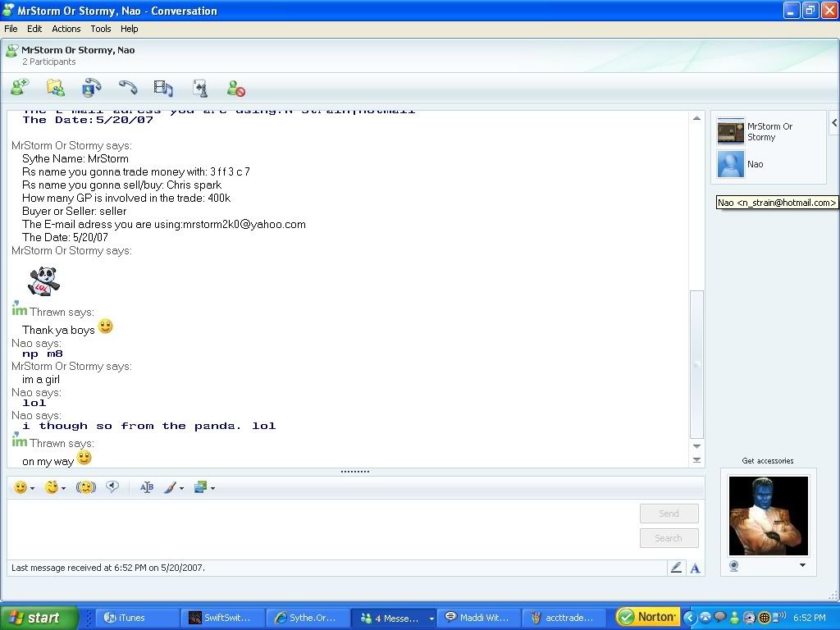Open the Edit menu
Image resolution: width=840 pixels, height=630 pixels.
(34, 29)
